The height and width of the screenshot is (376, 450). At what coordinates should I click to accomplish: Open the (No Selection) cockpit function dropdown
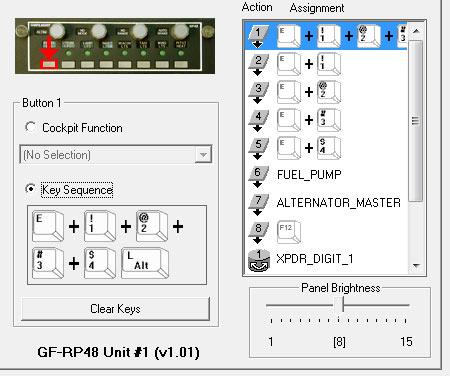116,154
